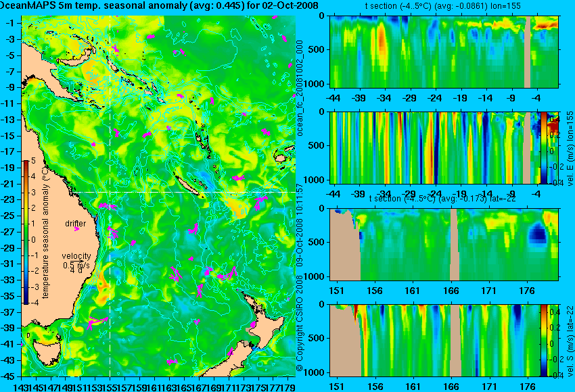Click the '-35' latitude label on the map axis
Viewport: 575px width, 392px height.
[x=7, y=296]
